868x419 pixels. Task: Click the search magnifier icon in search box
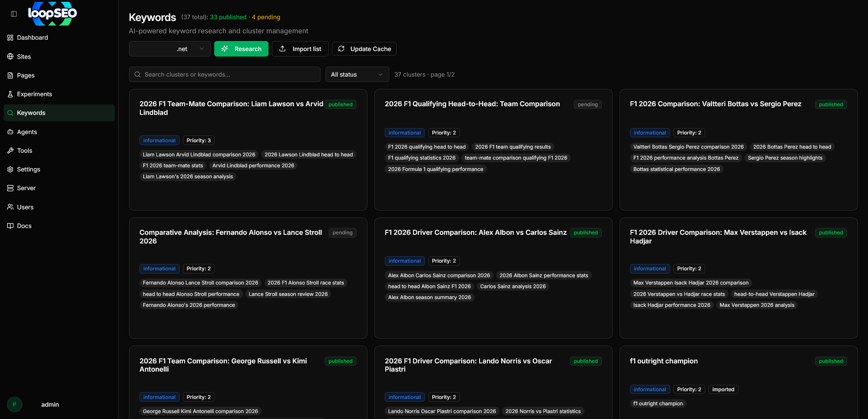(138, 74)
